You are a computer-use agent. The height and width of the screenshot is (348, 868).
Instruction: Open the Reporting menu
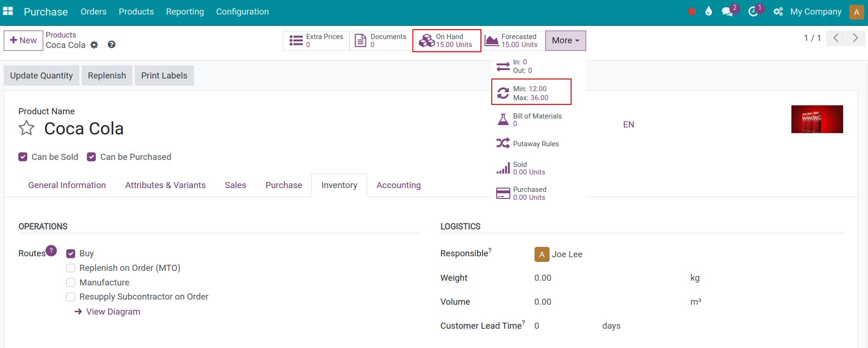185,12
